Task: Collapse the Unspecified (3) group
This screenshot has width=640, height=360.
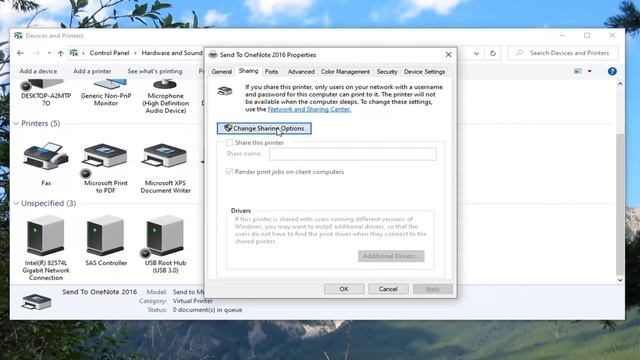Action: [x=16, y=203]
